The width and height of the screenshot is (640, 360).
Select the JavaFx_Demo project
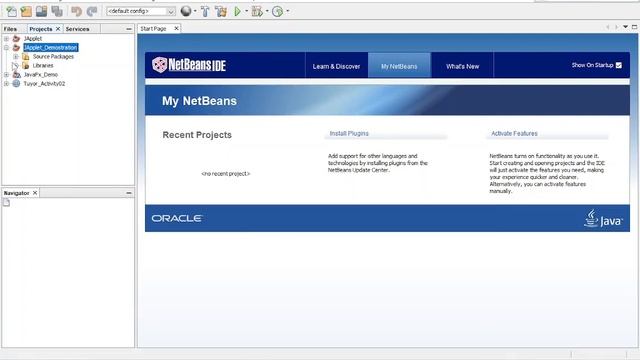40,75
